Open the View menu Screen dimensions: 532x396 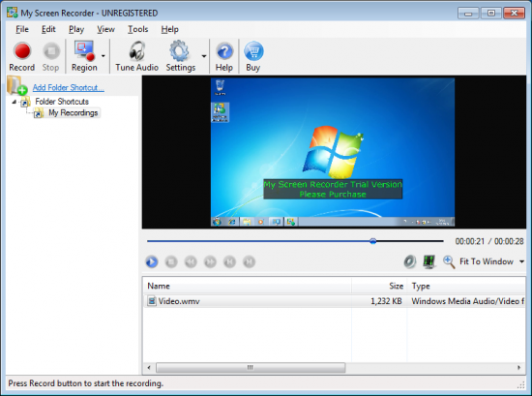[105, 29]
